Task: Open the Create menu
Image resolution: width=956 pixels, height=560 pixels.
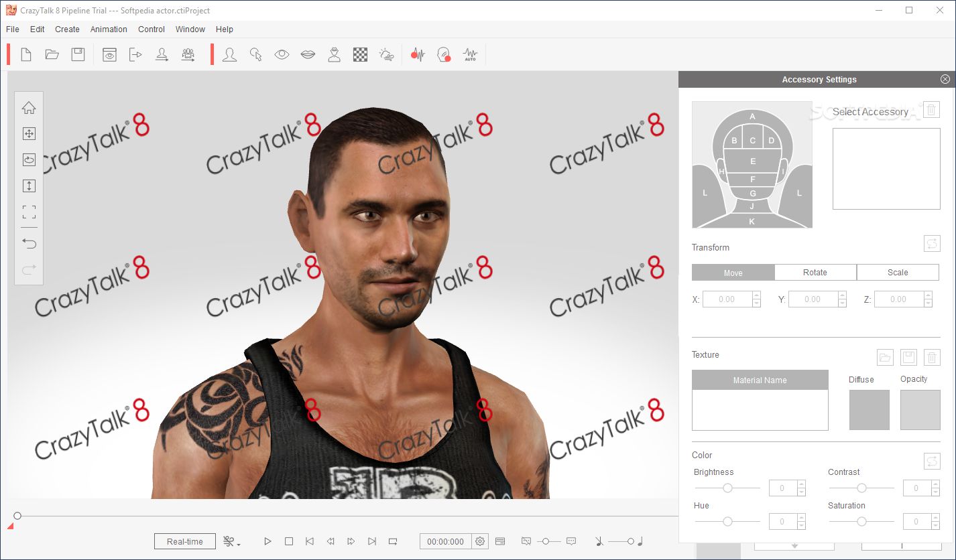Action: (x=67, y=29)
